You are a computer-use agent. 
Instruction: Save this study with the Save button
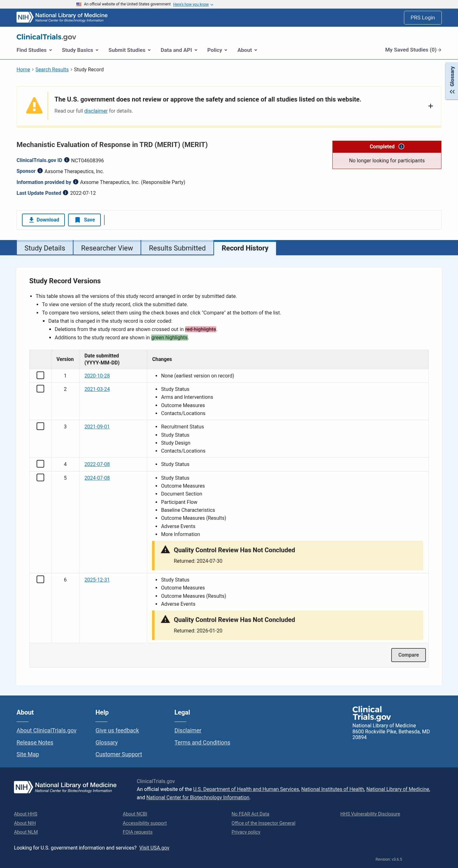(x=85, y=220)
